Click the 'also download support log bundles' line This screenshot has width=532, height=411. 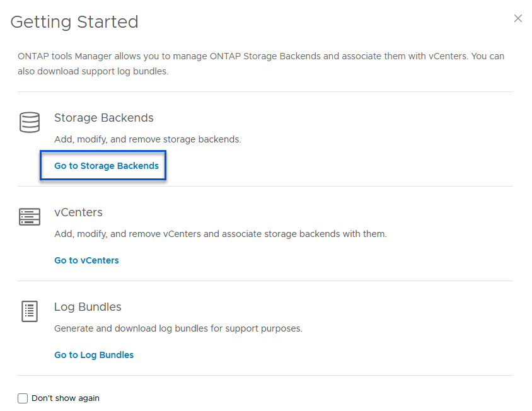93,71
